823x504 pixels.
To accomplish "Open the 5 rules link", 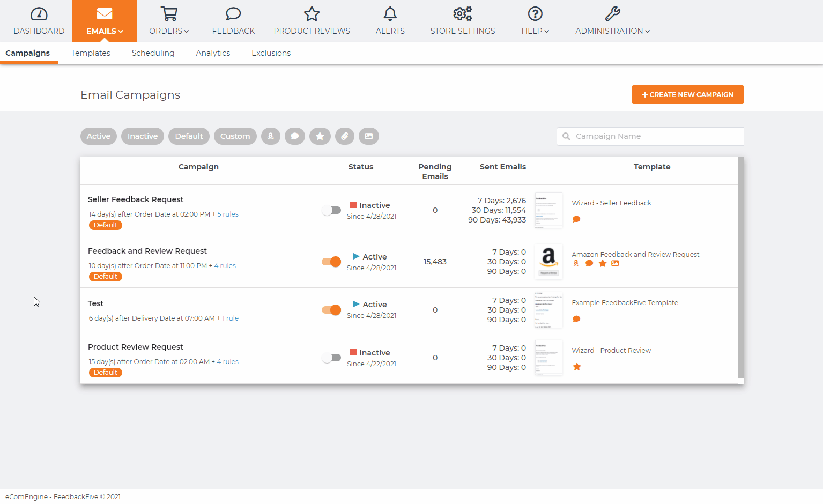I will [228, 214].
